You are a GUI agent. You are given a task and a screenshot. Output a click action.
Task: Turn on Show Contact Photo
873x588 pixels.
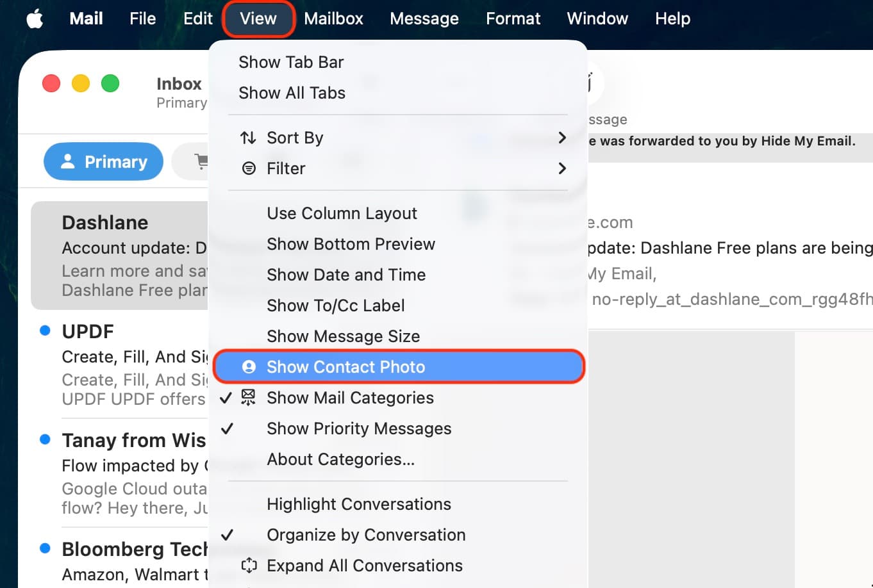coord(398,367)
